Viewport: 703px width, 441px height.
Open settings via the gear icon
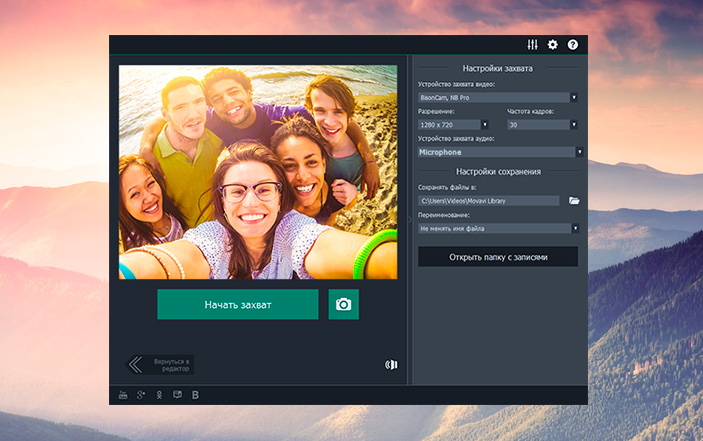point(553,45)
